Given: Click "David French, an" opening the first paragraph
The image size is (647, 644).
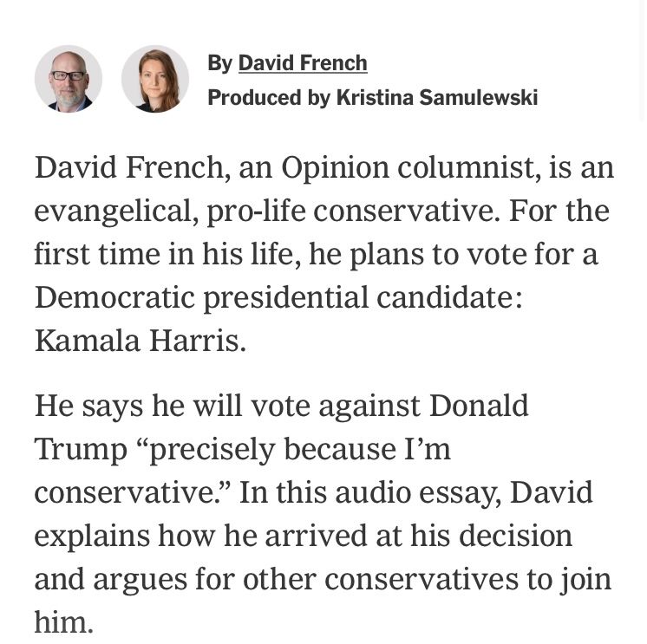Looking at the screenshot, I should [x=154, y=168].
